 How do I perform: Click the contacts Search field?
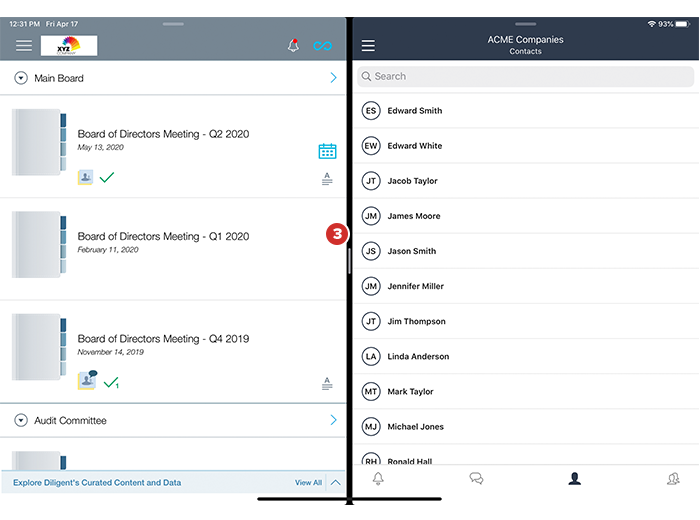526,76
